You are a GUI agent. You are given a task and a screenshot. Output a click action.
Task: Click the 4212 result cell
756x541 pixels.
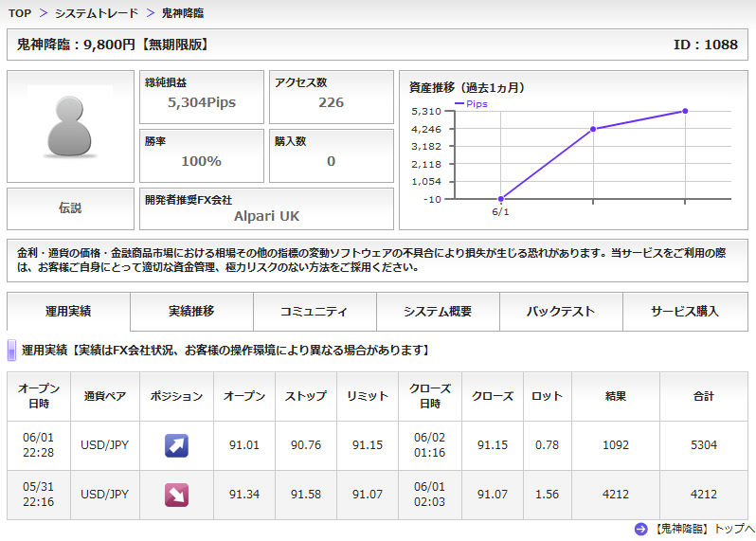tap(616, 495)
